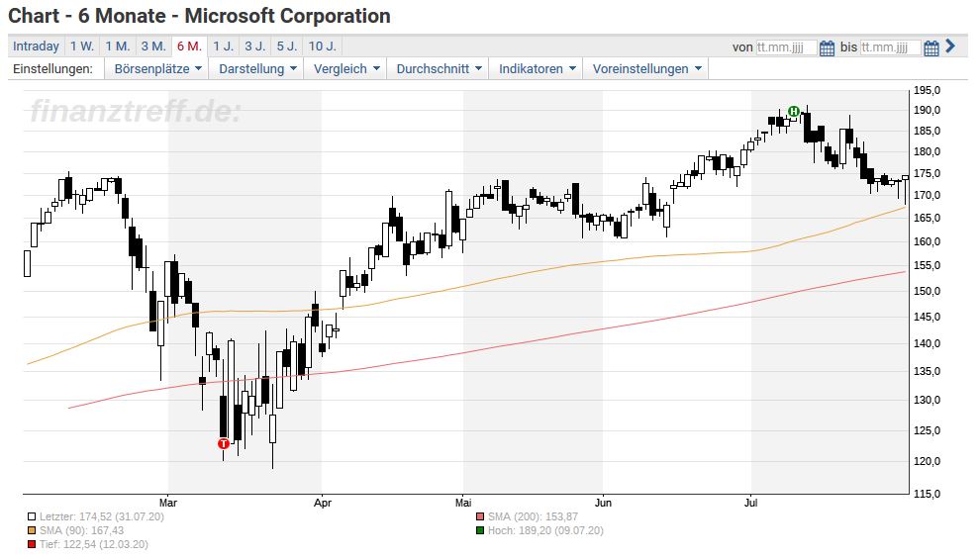Expand the Darstellung dropdown
The width and height of the screenshot is (980, 559).
256,68
